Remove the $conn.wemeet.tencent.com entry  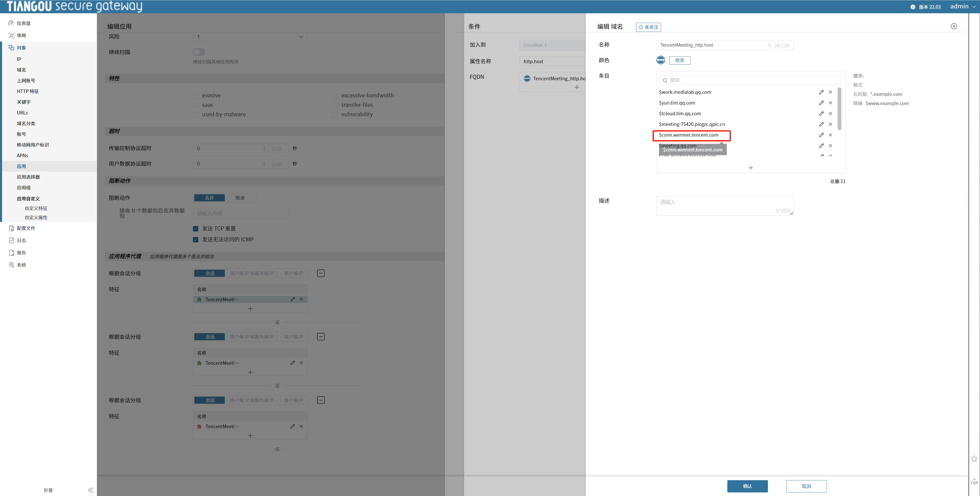click(830, 135)
